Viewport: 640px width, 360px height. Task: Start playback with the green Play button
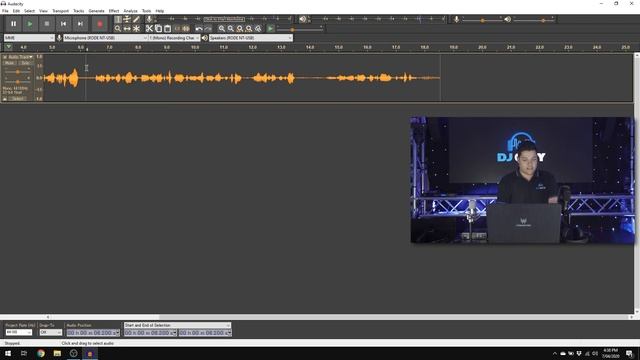coord(30,24)
